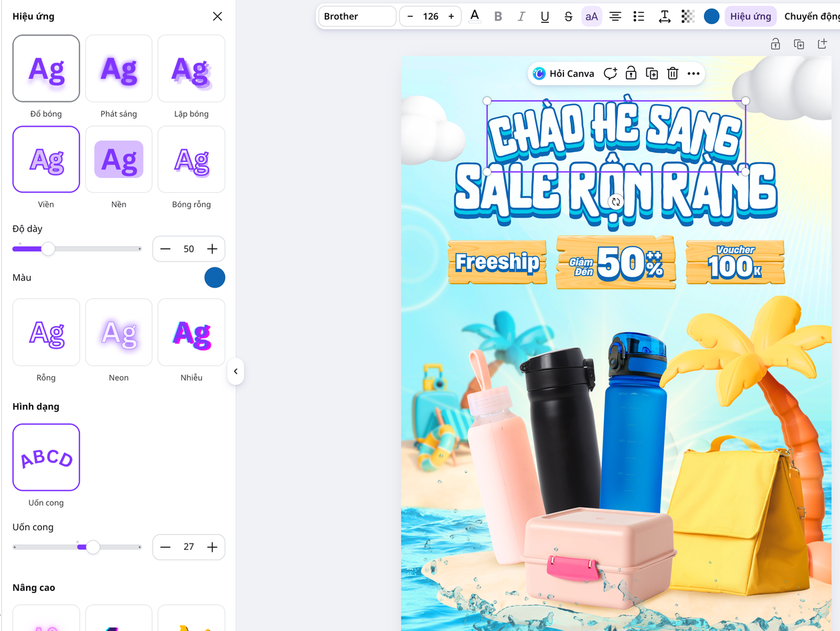
Task: Delete the selected text with trash icon
Action: [x=673, y=73]
